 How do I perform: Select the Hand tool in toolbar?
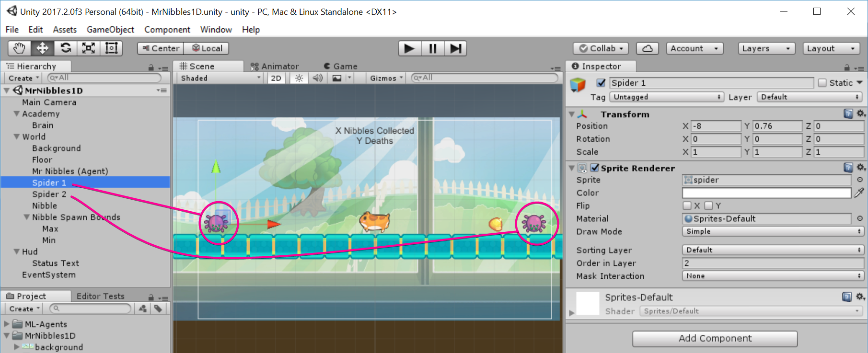19,48
